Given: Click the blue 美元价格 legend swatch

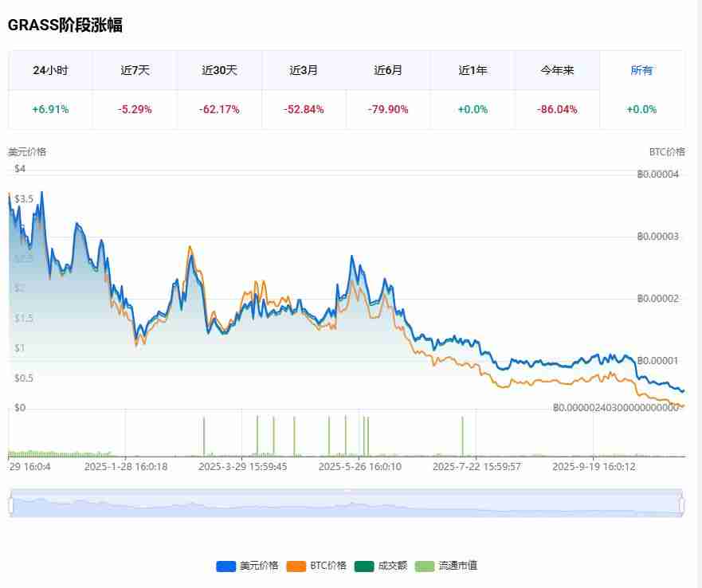Looking at the screenshot, I should [x=226, y=565].
